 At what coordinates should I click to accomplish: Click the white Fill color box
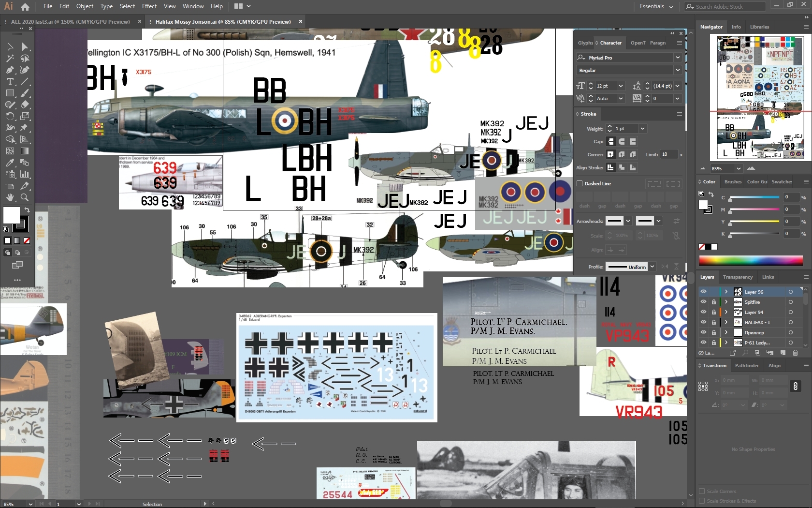[12, 215]
